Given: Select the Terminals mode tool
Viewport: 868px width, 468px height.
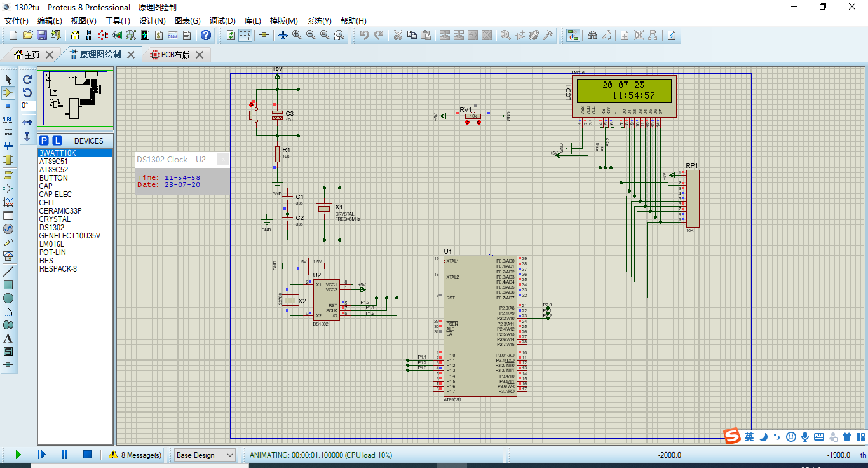Looking at the screenshot, I should [x=8, y=175].
